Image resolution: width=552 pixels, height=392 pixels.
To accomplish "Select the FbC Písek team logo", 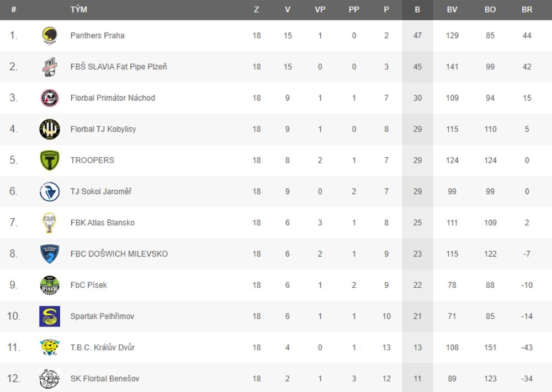I will coord(50,285).
